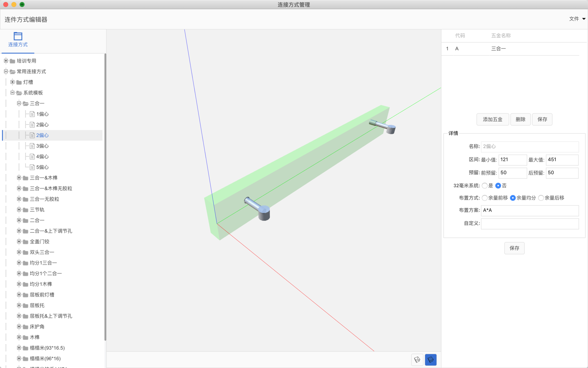The width and height of the screenshot is (588, 368).
Task: Collapse the 常用连接方式 tree node
Action: pos(6,71)
